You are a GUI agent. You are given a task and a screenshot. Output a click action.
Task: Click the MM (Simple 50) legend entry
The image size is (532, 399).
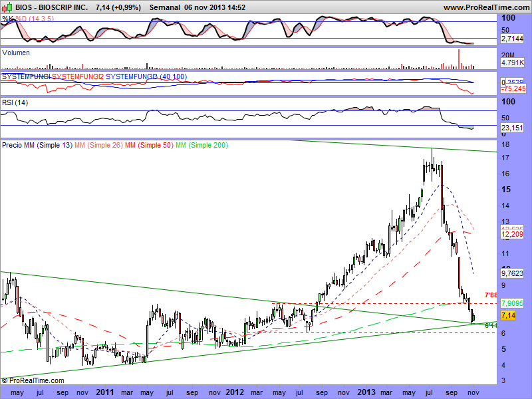(x=149, y=145)
